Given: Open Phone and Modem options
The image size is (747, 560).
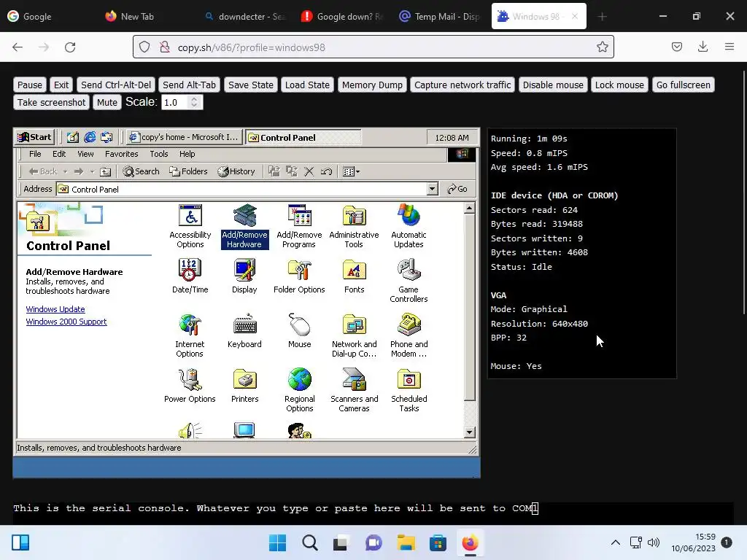Looking at the screenshot, I should tap(409, 335).
